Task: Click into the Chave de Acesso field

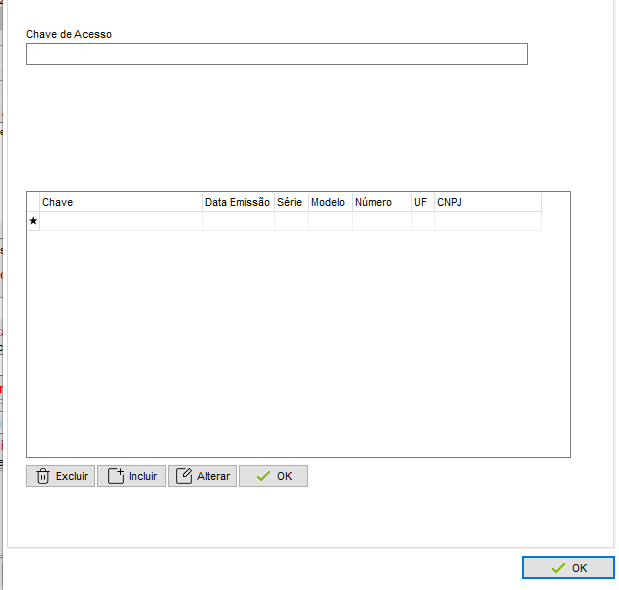Action: click(x=276, y=55)
